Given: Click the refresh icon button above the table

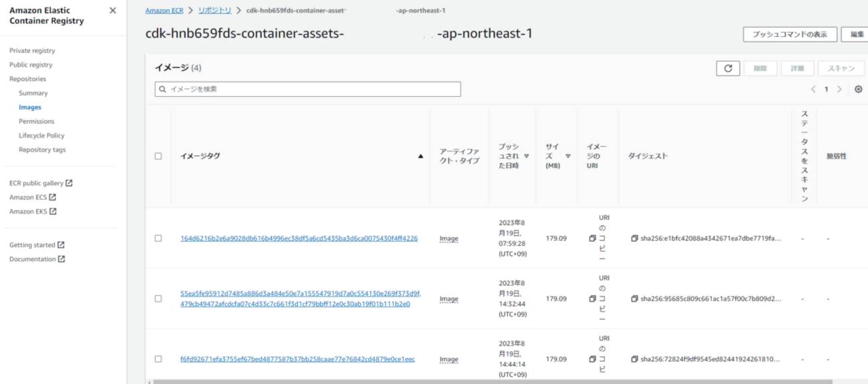Looking at the screenshot, I should click(727, 68).
